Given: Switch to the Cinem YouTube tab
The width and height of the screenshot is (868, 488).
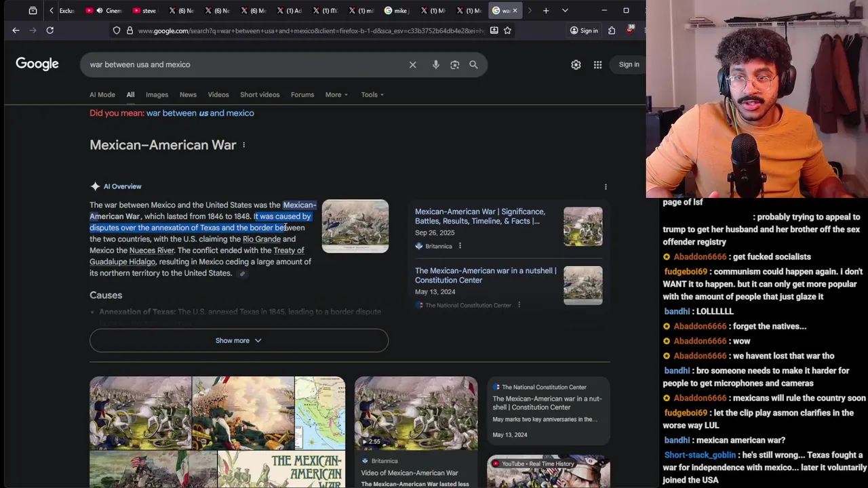Looking at the screenshot, I should [x=103, y=11].
